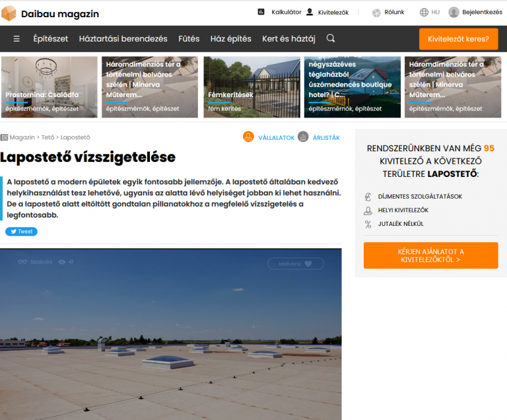Select the Háztartási berendezés menu item
The height and width of the screenshot is (420, 507).
click(x=123, y=39)
